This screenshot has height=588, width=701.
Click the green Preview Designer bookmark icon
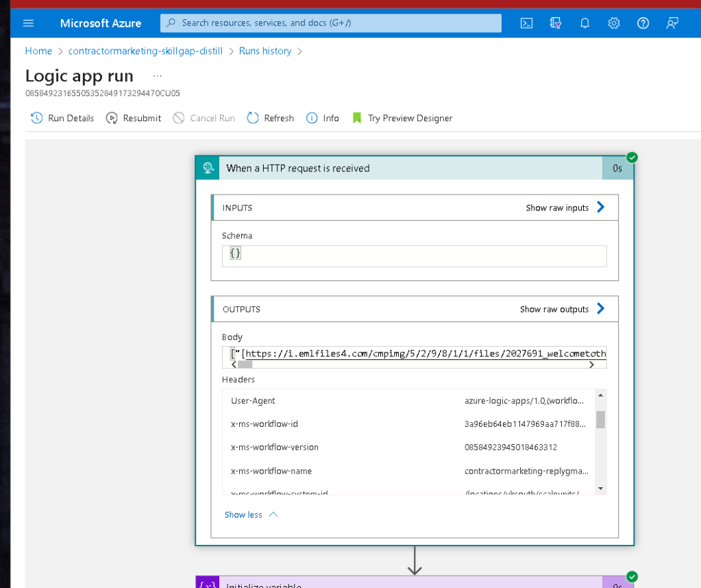tap(357, 118)
